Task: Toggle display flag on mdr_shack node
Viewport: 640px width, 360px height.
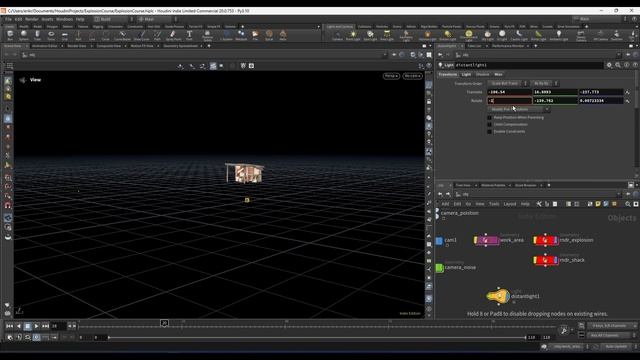Action: [555, 260]
